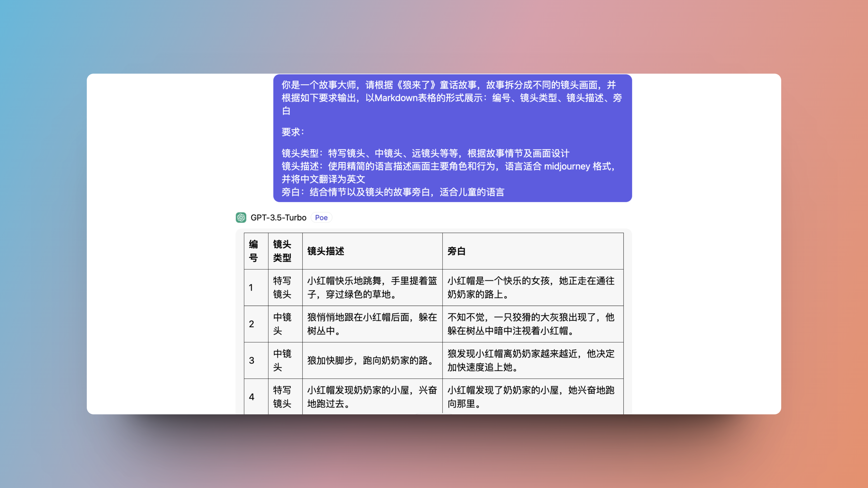Click the 旁白 requirement line in the prompt
The height and width of the screenshot is (488, 868).
[x=392, y=192]
